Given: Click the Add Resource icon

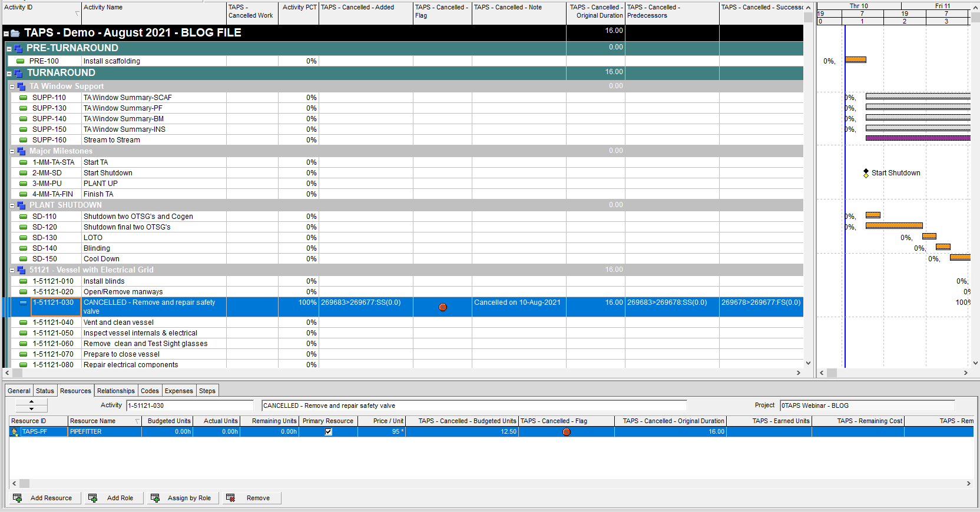Looking at the screenshot, I should coord(18,498).
